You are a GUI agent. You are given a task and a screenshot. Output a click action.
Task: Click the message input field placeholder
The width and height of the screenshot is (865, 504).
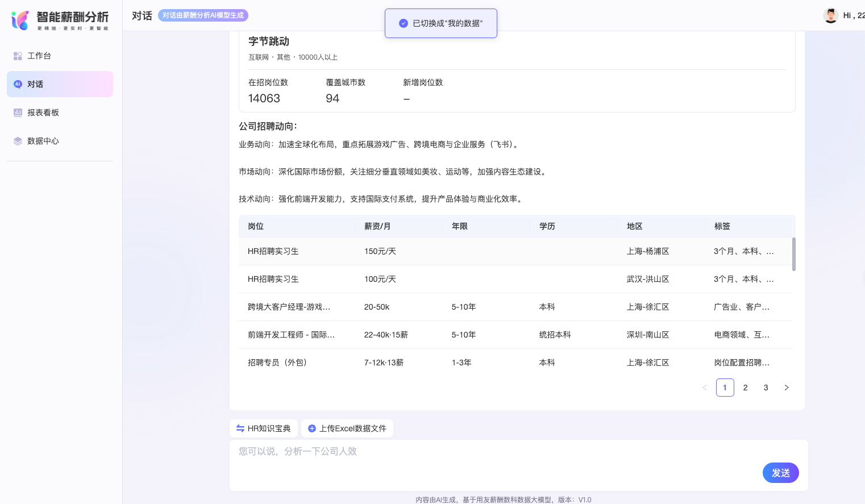[298, 451]
